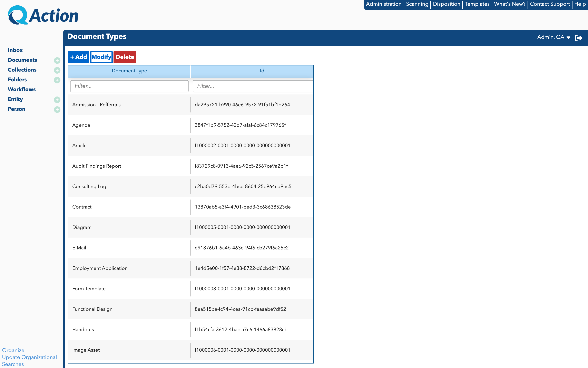Open Entity in sidebar
Screen dimensions: 588x368
tap(15, 99)
